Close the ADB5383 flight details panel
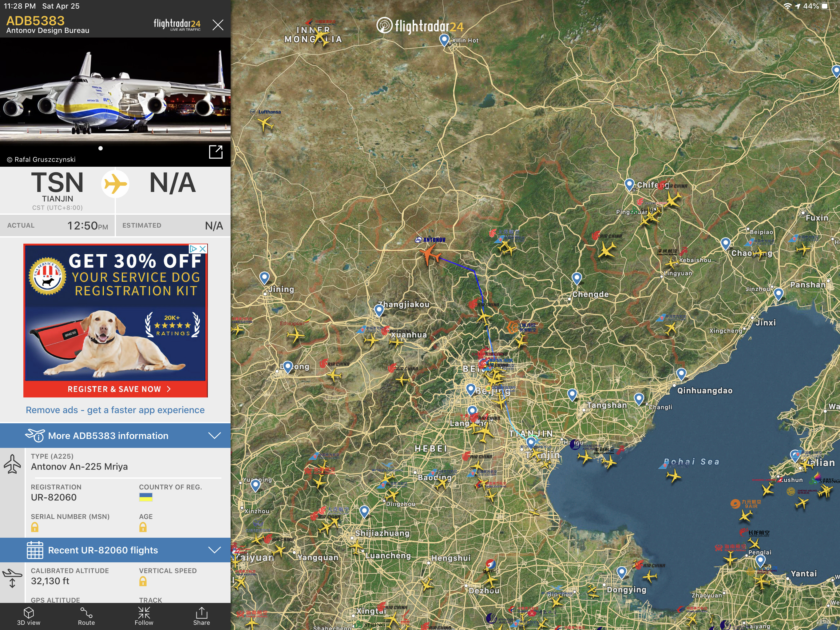 coord(218,25)
